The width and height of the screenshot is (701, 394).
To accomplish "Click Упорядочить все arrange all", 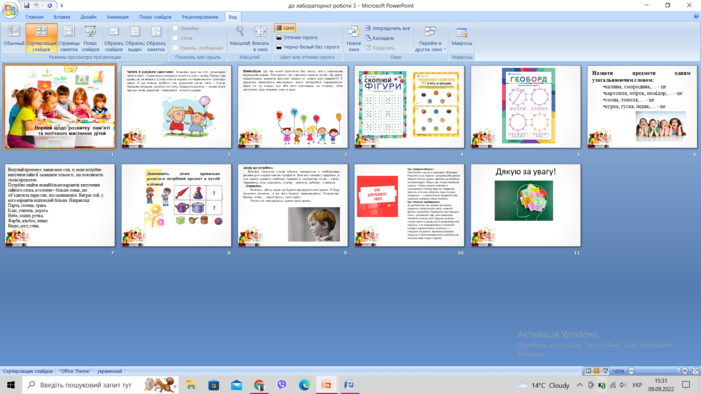I will pyautogui.click(x=387, y=28).
